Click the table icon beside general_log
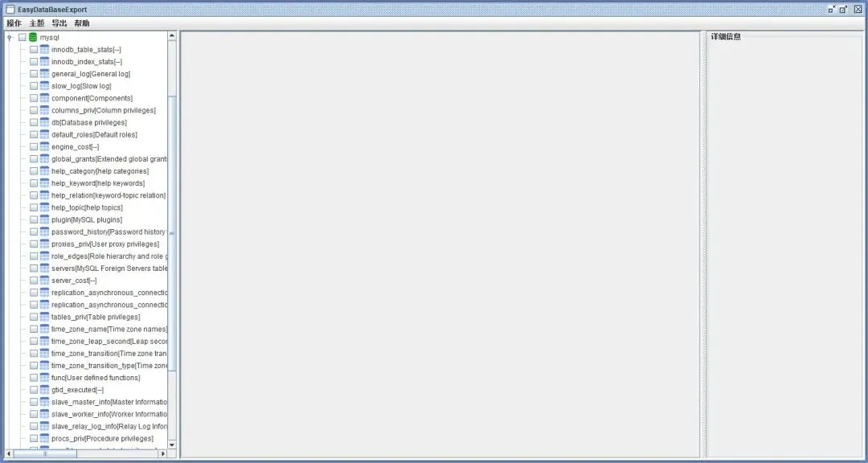 (44, 74)
